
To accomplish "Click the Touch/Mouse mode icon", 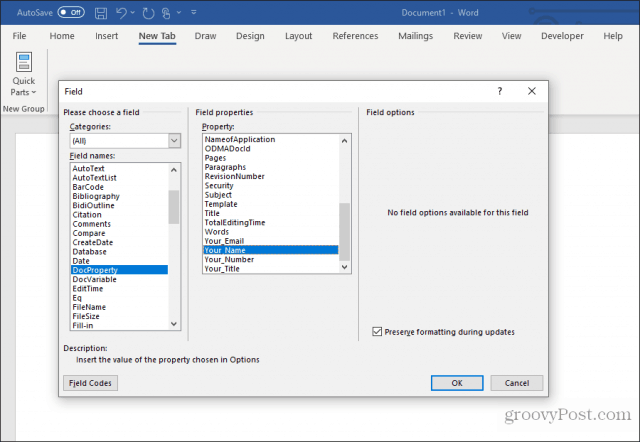I will [166, 13].
